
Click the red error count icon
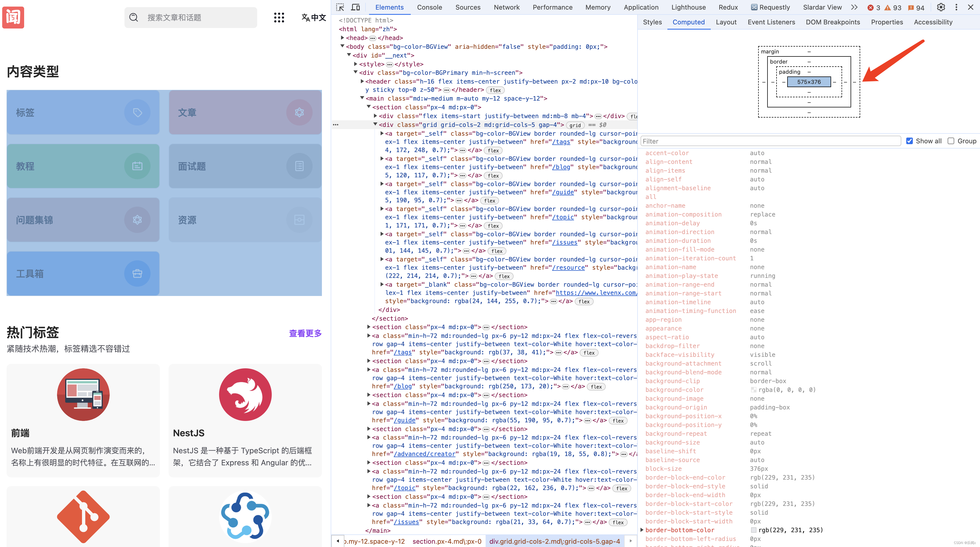pyautogui.click(x=870, y=8)
